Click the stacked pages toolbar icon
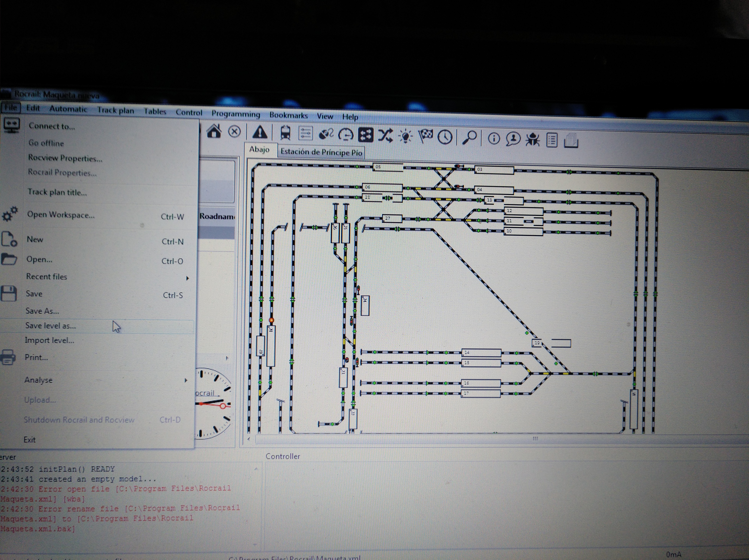This screenshot has height=560, width=749. pyautogui.click(x=571, y=140)
